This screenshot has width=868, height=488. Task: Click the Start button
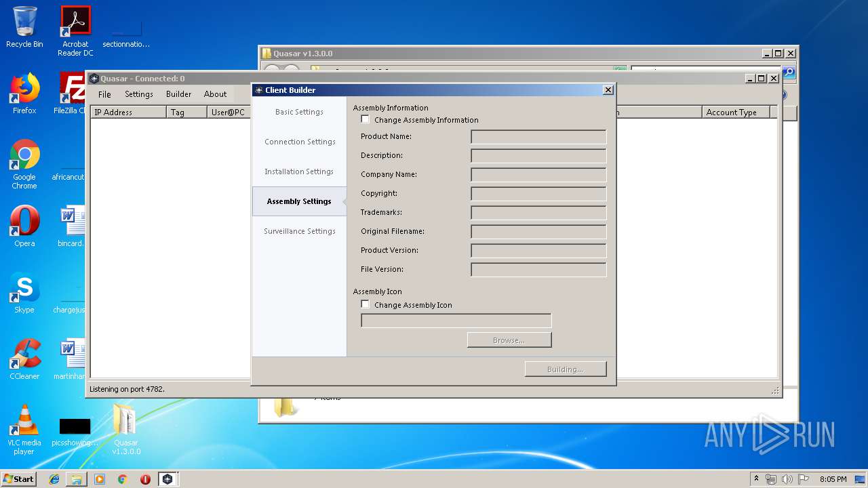[18, 479]
